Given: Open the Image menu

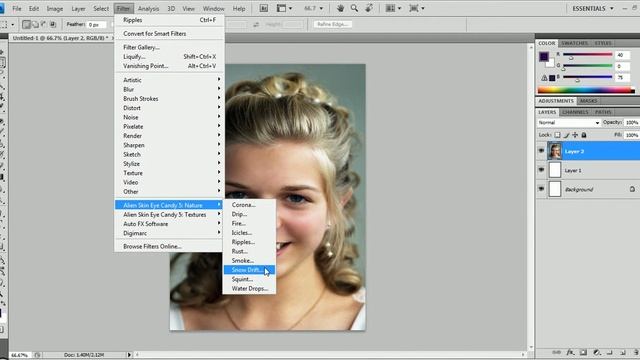Looking at the screenshot, I should click(x=55, y=8).
